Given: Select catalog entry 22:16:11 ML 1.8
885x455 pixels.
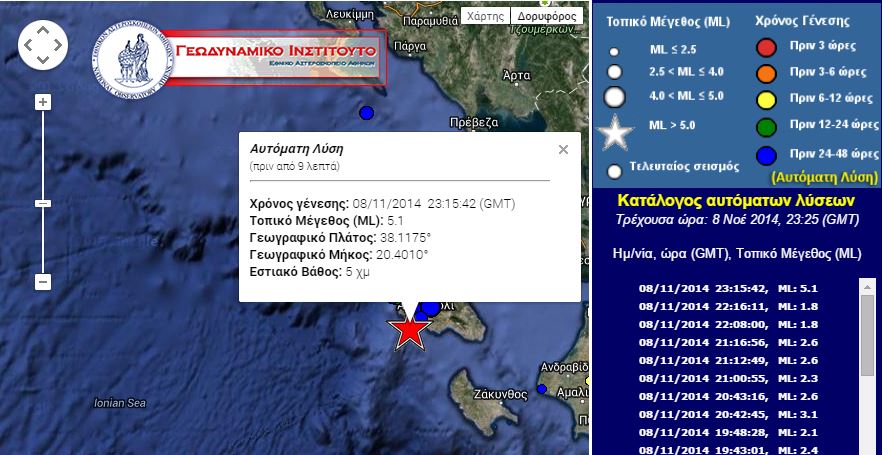Looking at the screenshot, I should pos(728,307).
